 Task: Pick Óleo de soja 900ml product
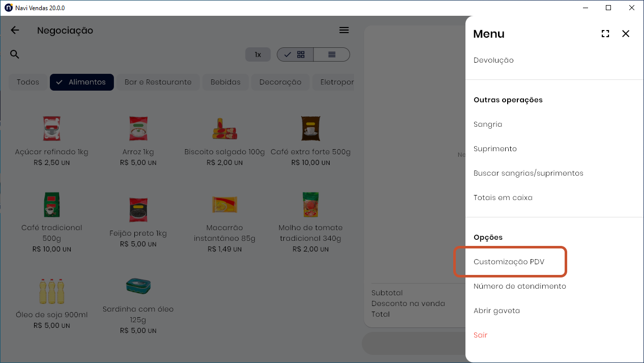tap(51, 291)
